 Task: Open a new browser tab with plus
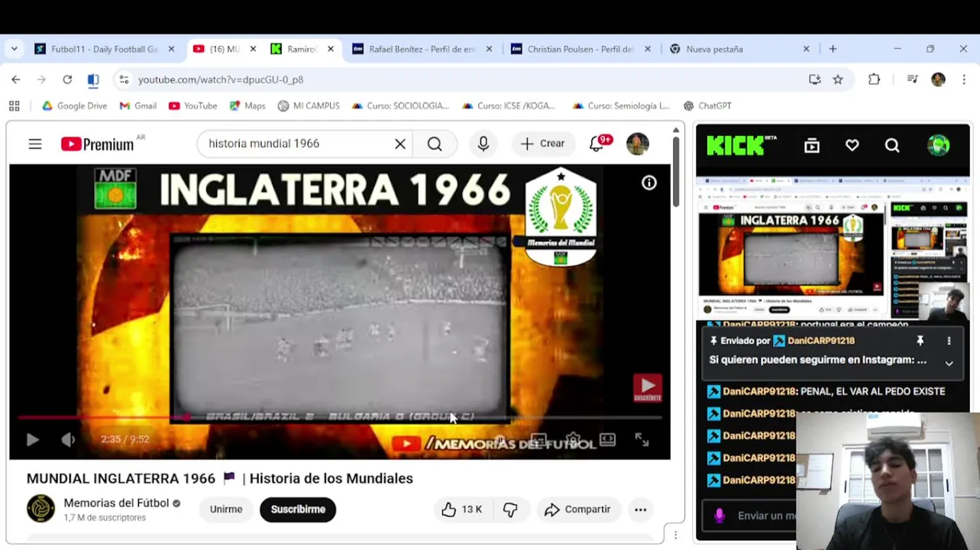[833, 49]
